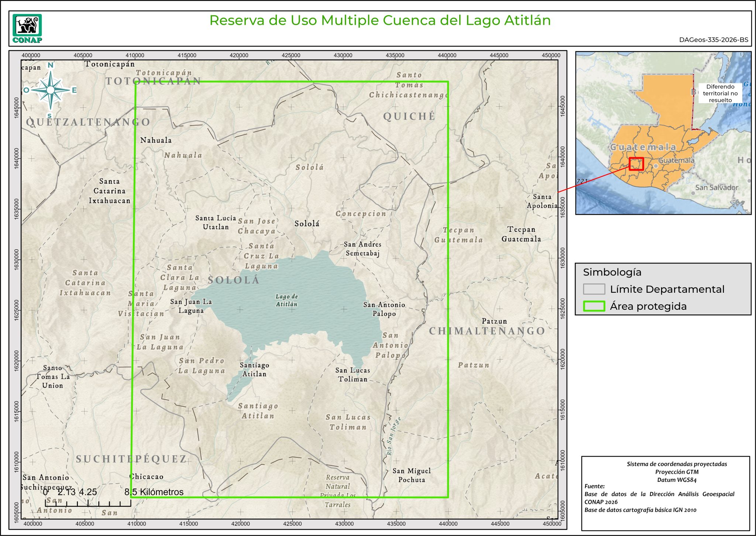Click the green Área protegida legend swatch

coord(594,306)
